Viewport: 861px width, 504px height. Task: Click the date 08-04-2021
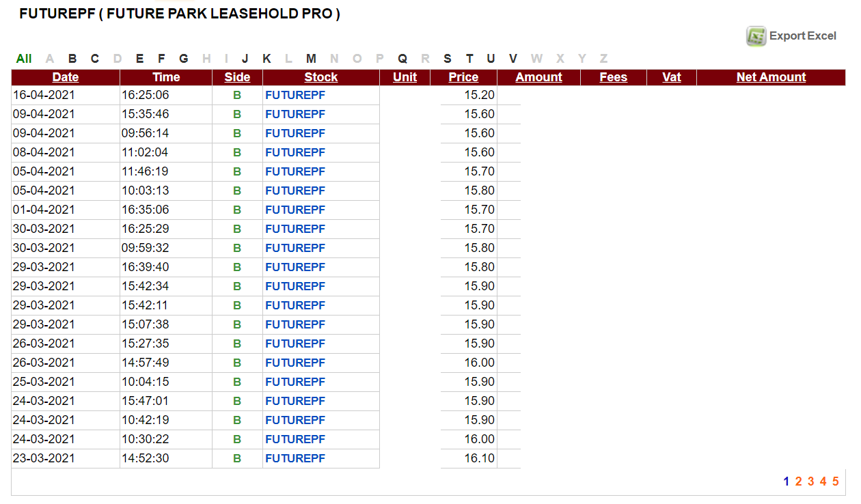point(44,152)
